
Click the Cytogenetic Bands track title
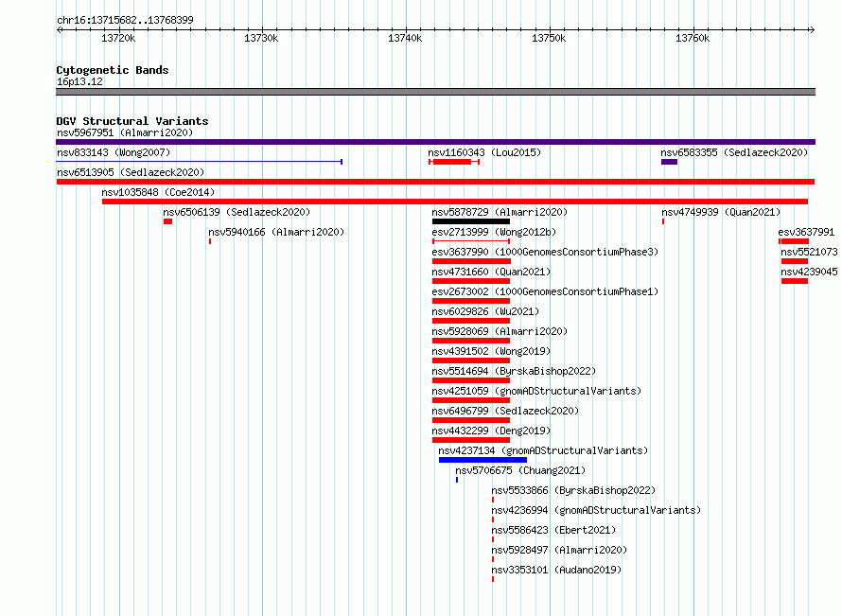coord(113,70)
